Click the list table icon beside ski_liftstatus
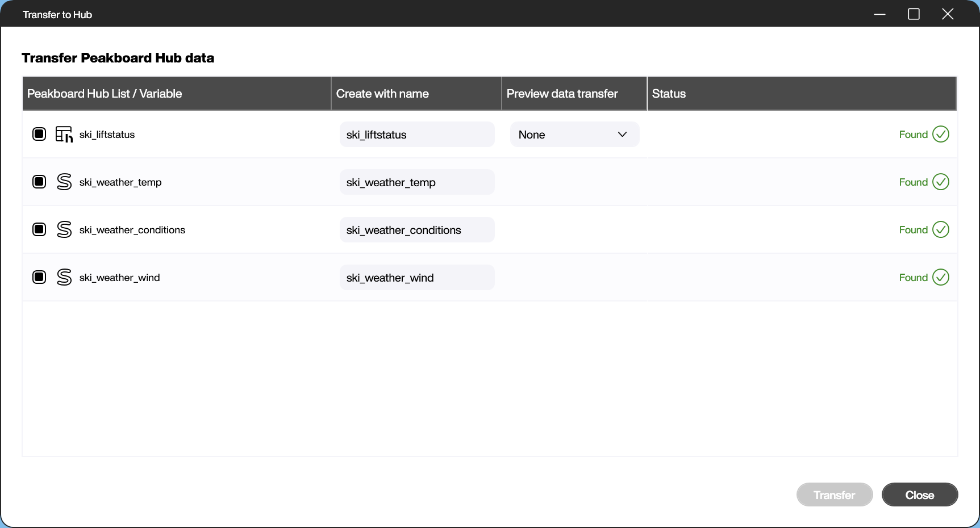The image size is (980, 528). tap(64, 135)
